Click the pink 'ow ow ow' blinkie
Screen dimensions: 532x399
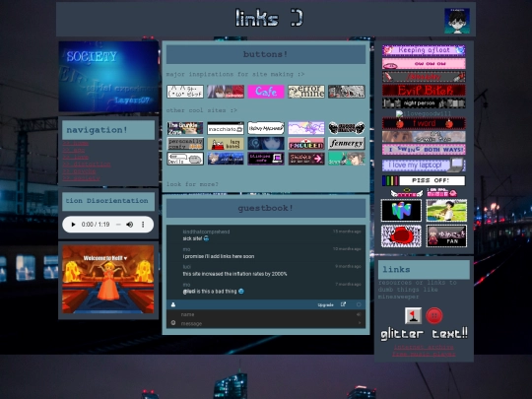(x=424, y=64)
